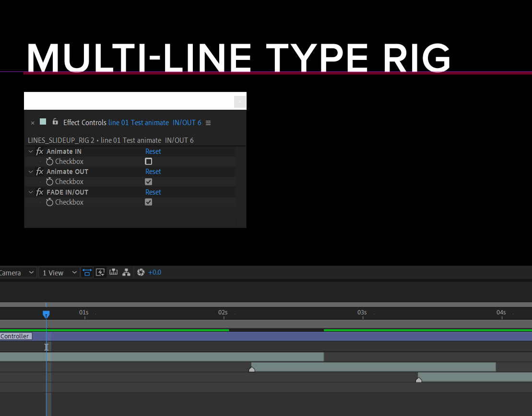This screenshot has width=532, height=416.
Task: Reset the Animate OUT effect
Action: 153,172
